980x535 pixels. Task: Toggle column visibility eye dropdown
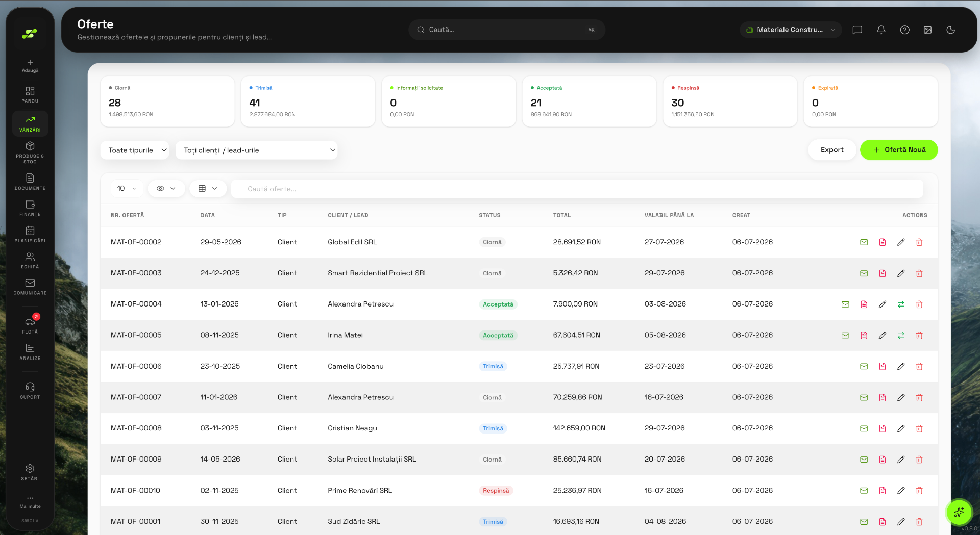coord(166,188)
